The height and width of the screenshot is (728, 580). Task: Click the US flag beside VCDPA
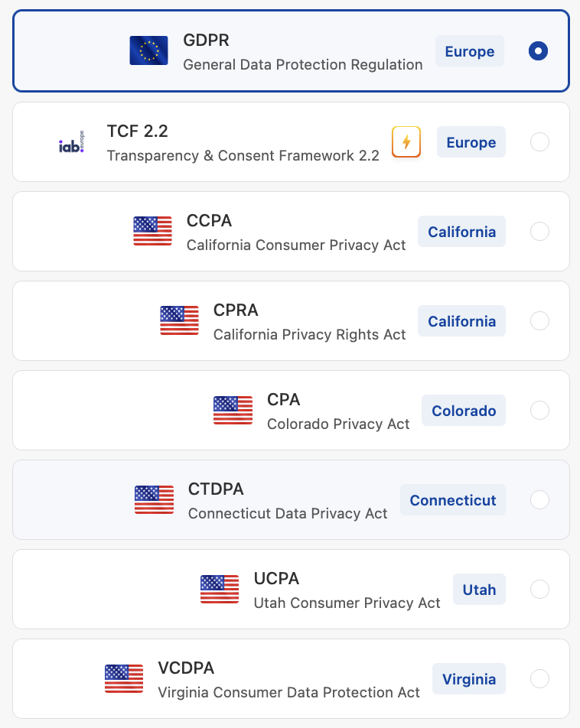(x=124, y=678)
